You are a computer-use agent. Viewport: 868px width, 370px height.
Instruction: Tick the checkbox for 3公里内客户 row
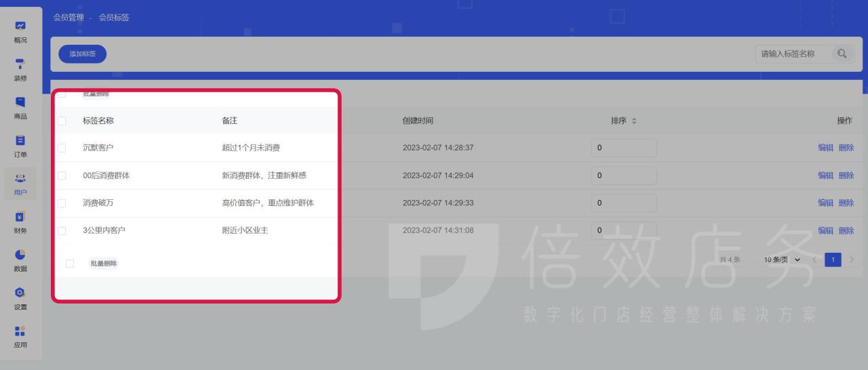[x=62, y=230]
